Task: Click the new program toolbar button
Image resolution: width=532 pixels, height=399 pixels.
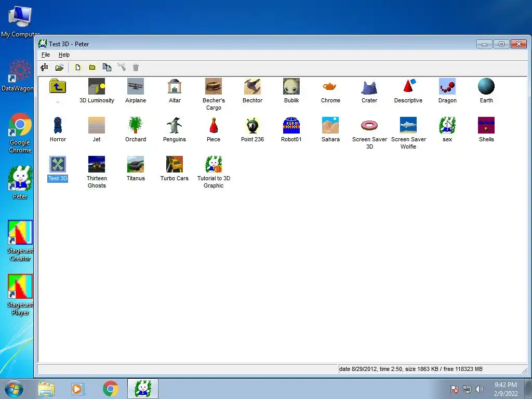Action: pyautogui.click(x=78, y=67)
